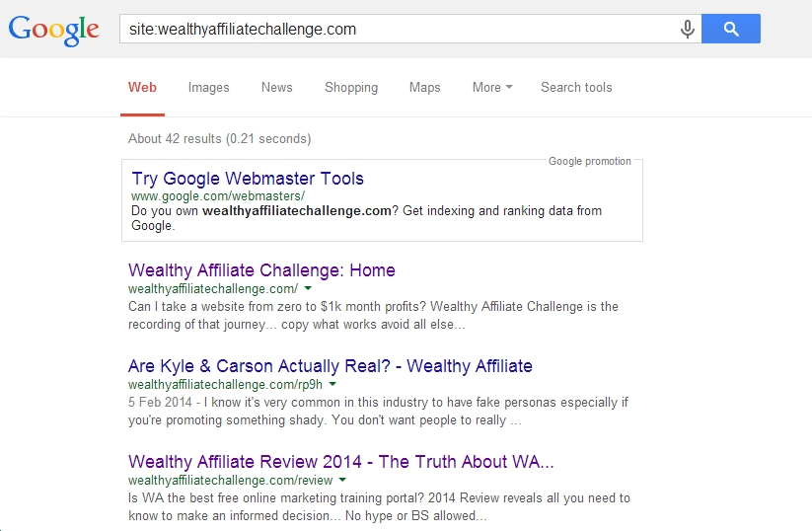Click www.google.com/webmasters/ URL
812x531 pixels.
[x=218, y=196]
